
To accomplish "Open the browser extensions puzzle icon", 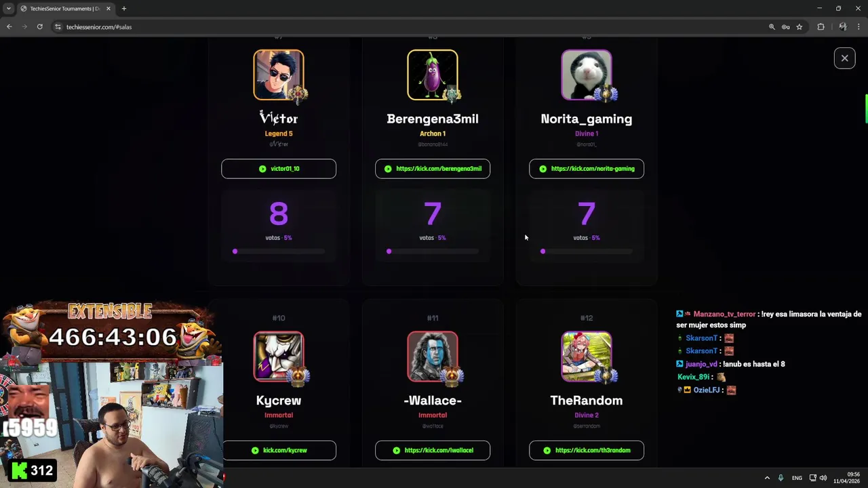I will point(821,27).
